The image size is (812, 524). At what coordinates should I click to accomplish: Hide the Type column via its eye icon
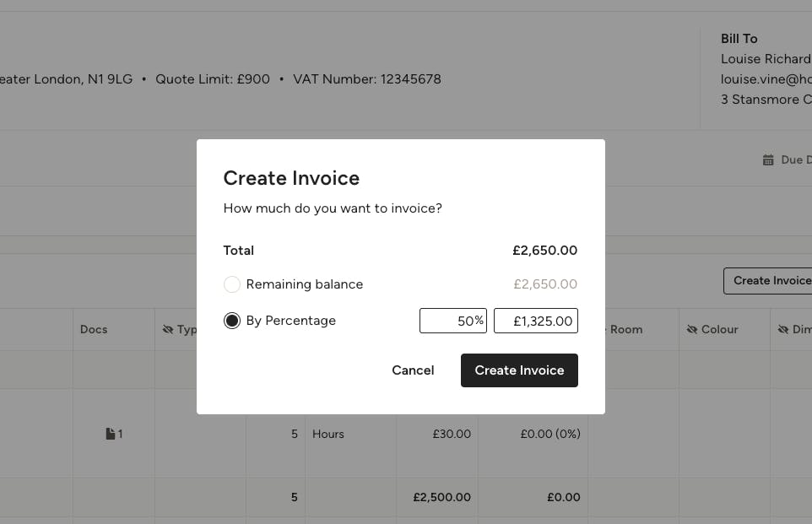169,329
